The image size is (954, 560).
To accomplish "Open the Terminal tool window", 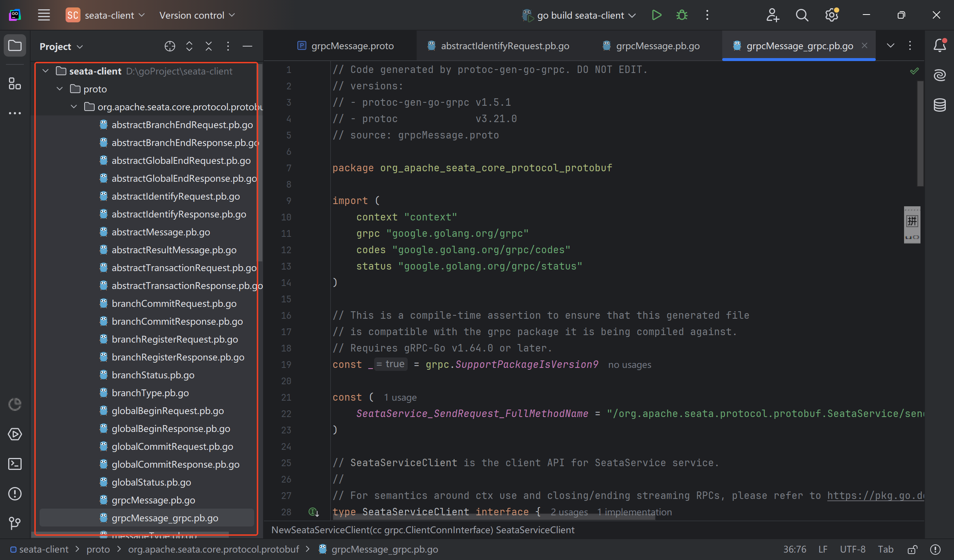I will [x=15, y=464].
